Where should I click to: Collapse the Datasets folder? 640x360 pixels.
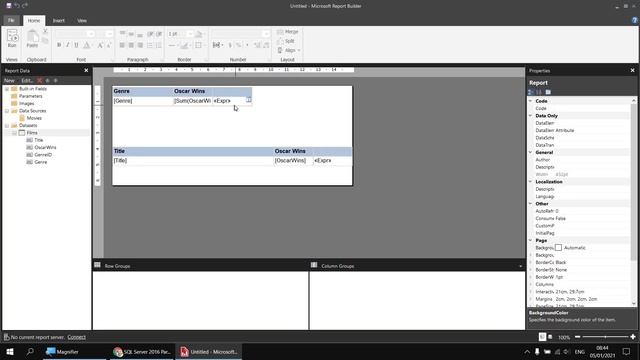click(x=7, y=125)
